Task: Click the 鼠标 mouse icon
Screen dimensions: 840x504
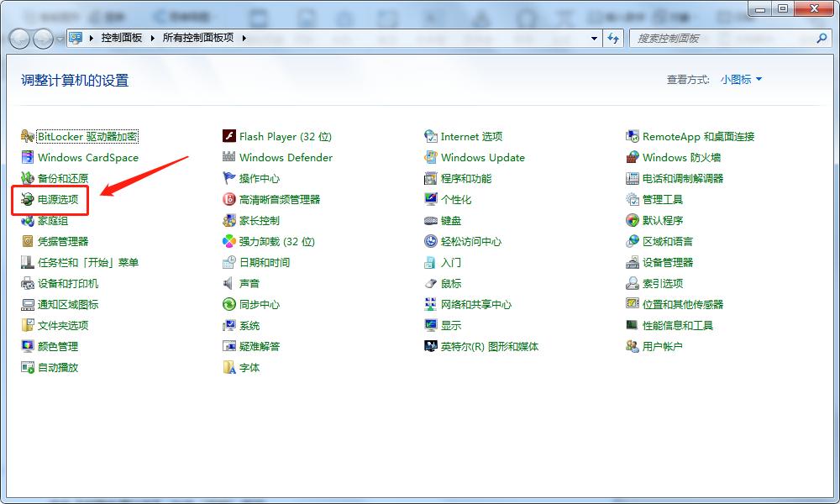Action: click(431, 283)
